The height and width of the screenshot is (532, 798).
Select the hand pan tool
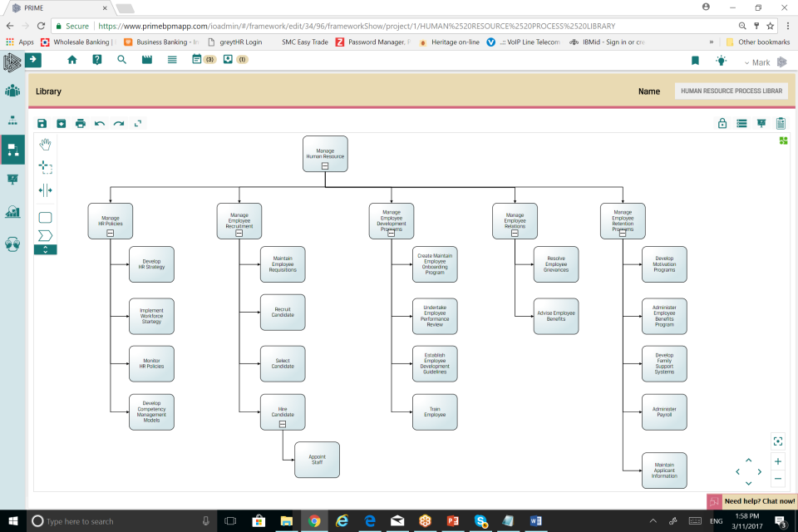tap(46, 143)
